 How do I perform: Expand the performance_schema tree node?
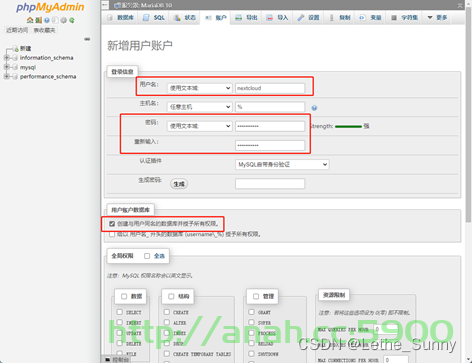tap(6, 76)
